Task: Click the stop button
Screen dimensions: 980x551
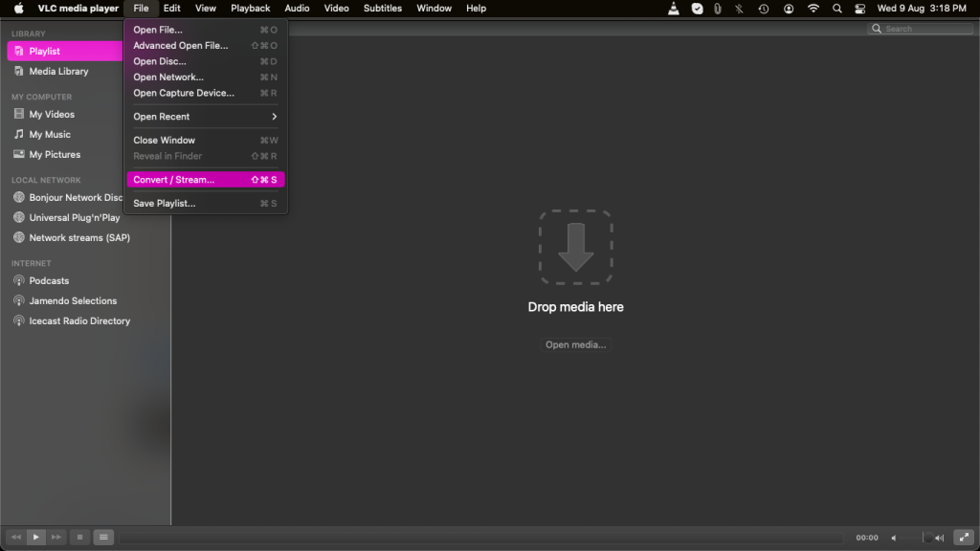Action: [79, 538]
